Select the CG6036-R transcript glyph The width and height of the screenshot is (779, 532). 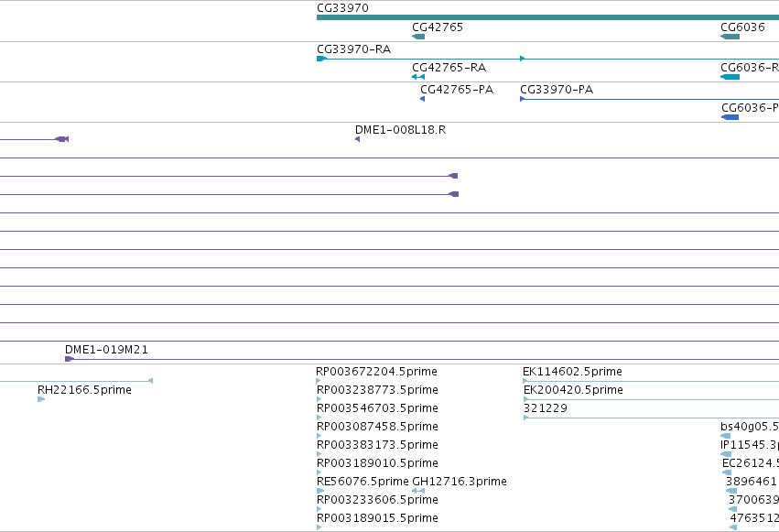[x=730, y=77]
